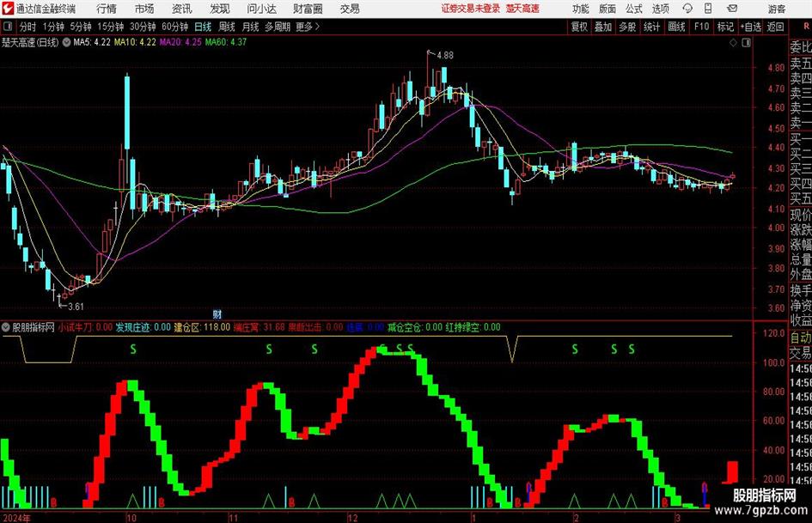Expand the 更多 period list
812x523 pixels.
(x=308, y=27)
